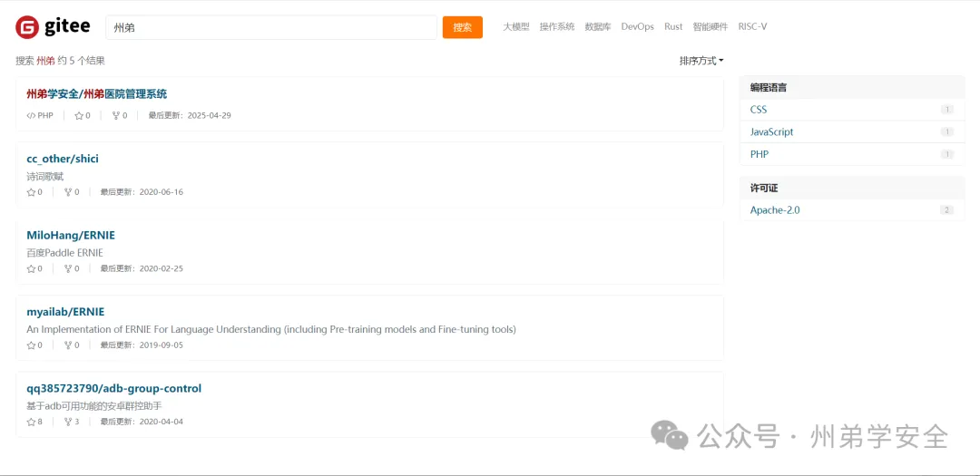Open the 操作系统 topic link
This screenshot has height=476, width=980.
pyautogui.click(x=557, y=27)
